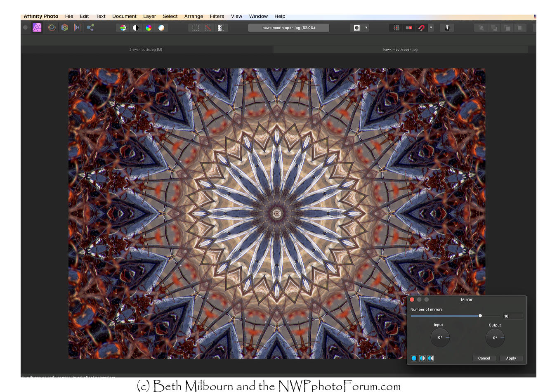Switch to the Liquify Persona

point(52,28)
